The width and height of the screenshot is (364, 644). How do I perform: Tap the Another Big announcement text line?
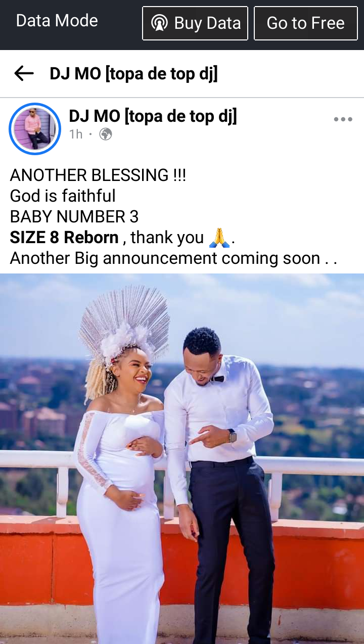pos(173,258)
